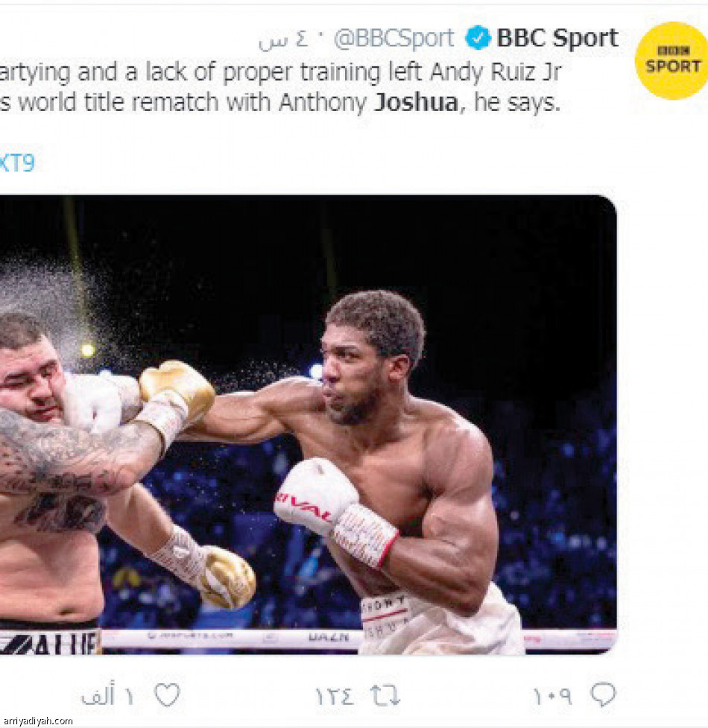Image resolution: width=708 pixels, height=728 pixels.
Task: Click the bold word Joshua
Action: pyautogui.click(x=416, y=102)
